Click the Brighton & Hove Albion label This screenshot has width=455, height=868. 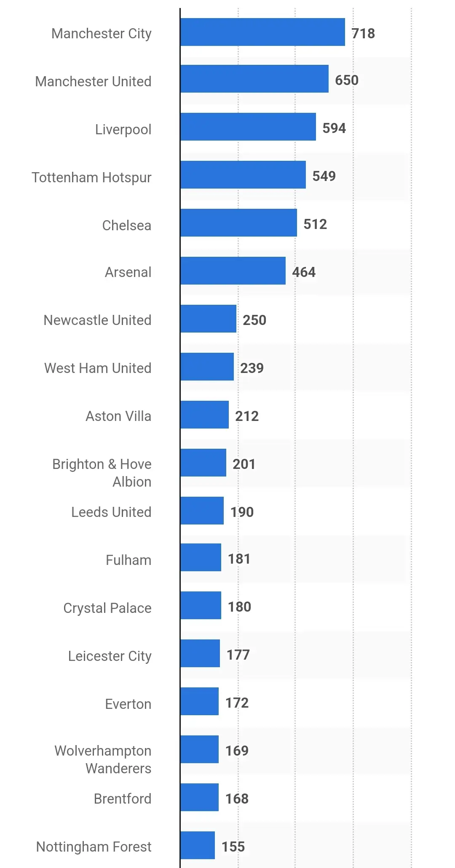click(x=102, y=473)
